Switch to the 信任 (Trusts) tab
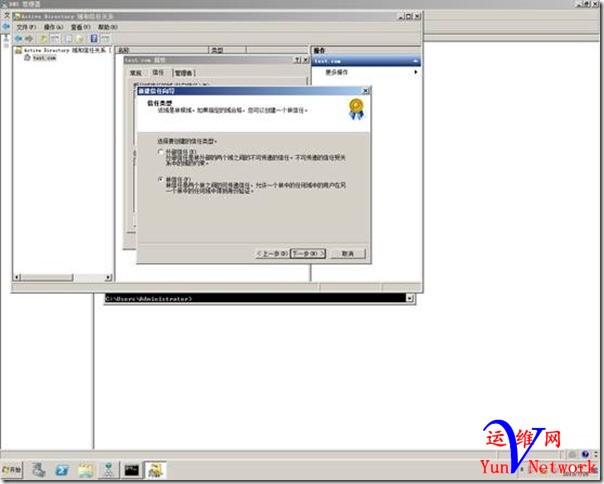This screenshot has height=484, width=604. coord(158,72)
